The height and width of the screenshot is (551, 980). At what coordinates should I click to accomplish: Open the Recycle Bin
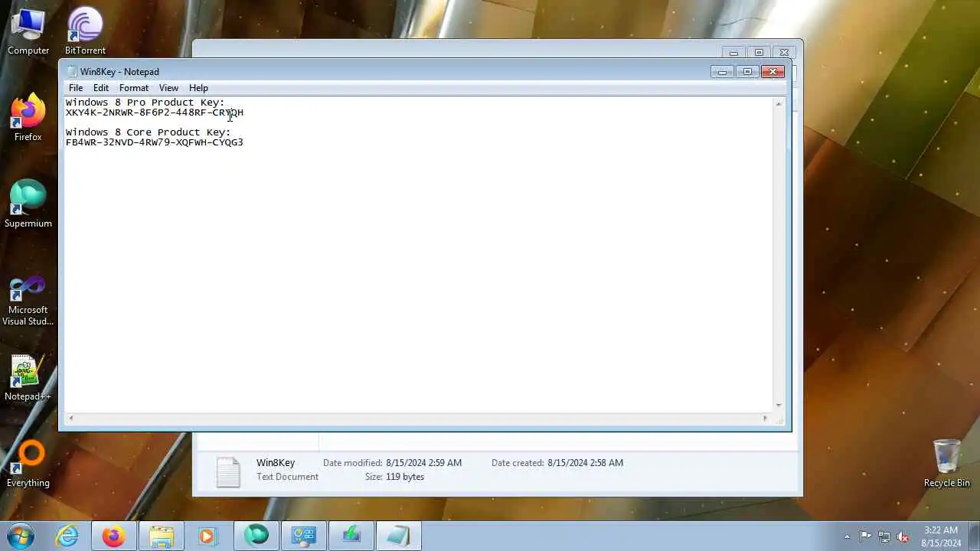click(x=947, y=464)
